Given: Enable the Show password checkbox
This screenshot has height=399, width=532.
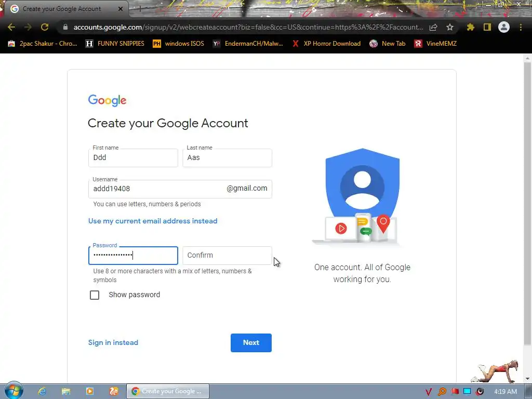Looking at the screenshot, I should pos(95,295).
